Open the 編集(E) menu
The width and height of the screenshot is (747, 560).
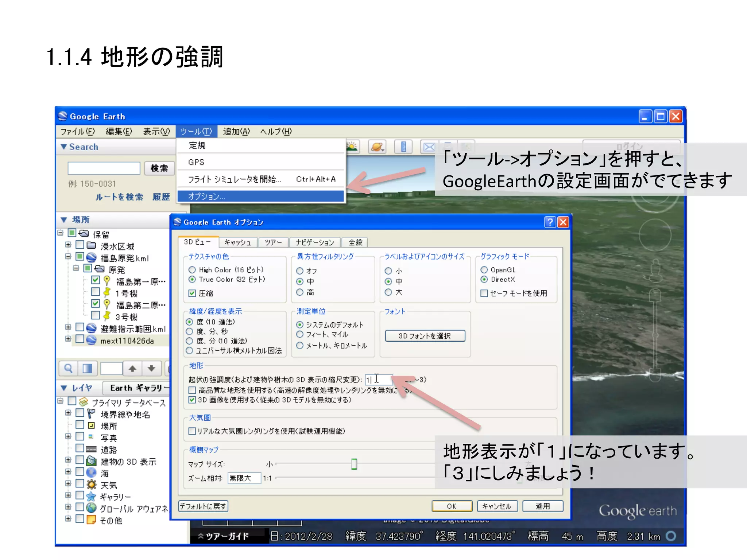pyautogui.click(x=119, y=131)
